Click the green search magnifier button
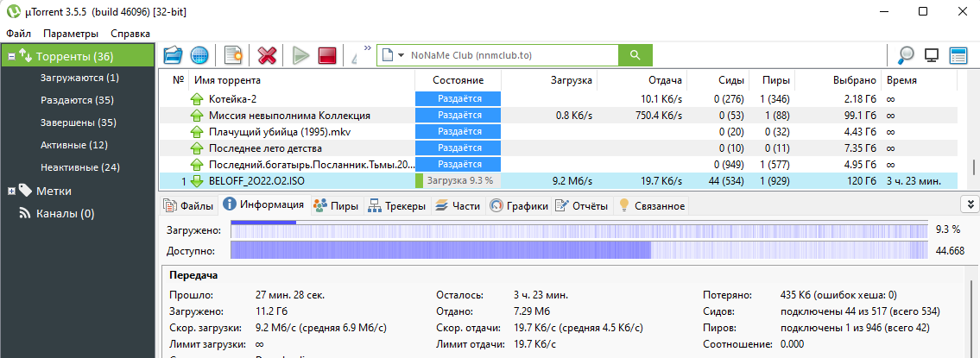This screenshot has width=980, height=358. [635, 55]
